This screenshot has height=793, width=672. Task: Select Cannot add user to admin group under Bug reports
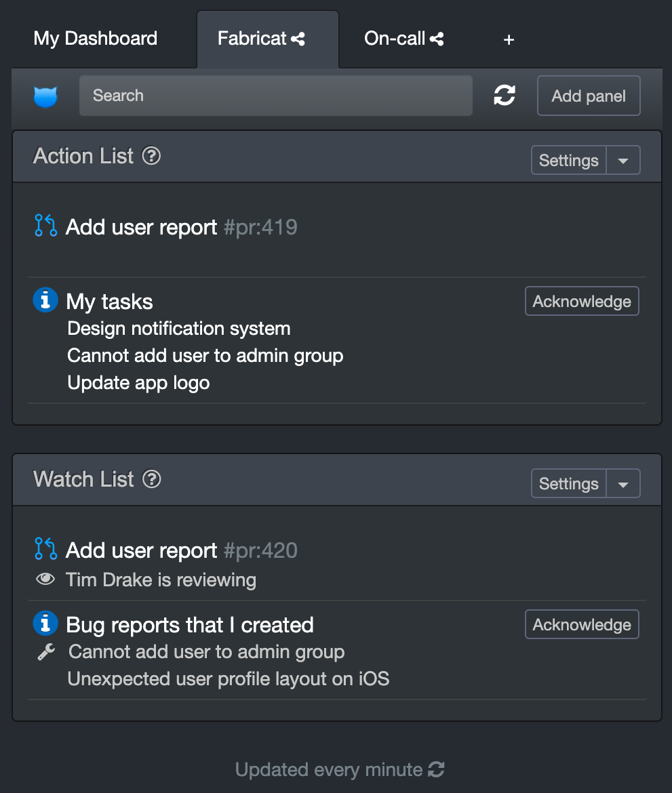tap(206, 652)
